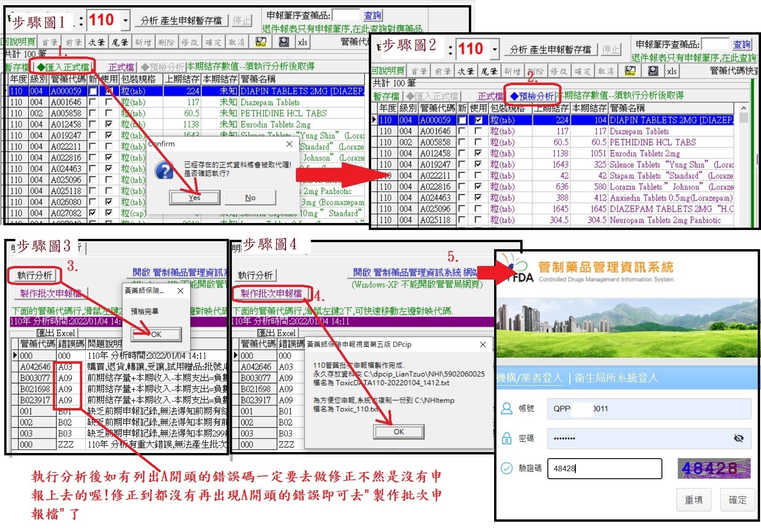The width and height of the screenshot is (761, 532).
Task: Switch to the 衛生局所系統登入 tab
Action: (x=616, y=378)
